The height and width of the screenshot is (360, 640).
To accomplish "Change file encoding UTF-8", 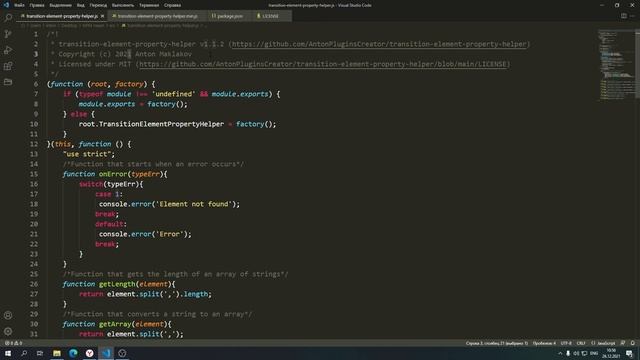I will tap(566, 343).
